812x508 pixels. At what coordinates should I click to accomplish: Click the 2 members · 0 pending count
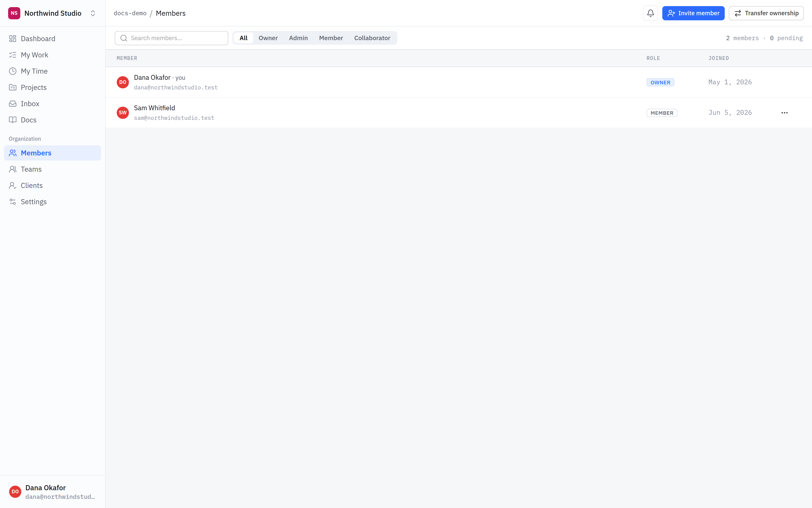point(764,38)
